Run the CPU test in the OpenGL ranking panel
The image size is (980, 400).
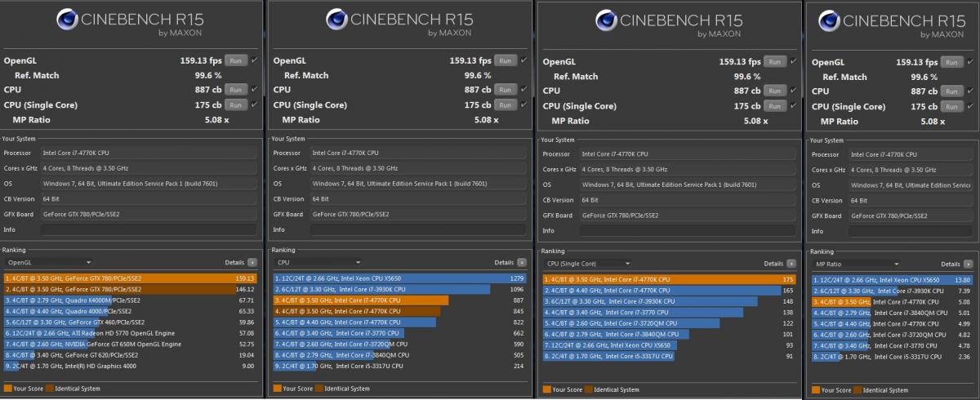click(x=236, y=90)
